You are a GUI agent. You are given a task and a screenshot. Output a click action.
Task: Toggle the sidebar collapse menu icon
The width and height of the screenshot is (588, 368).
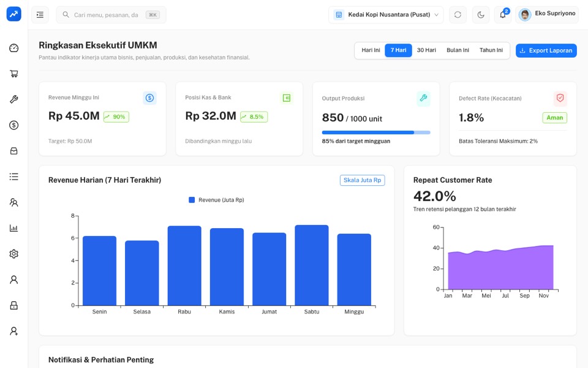point(40,15)
